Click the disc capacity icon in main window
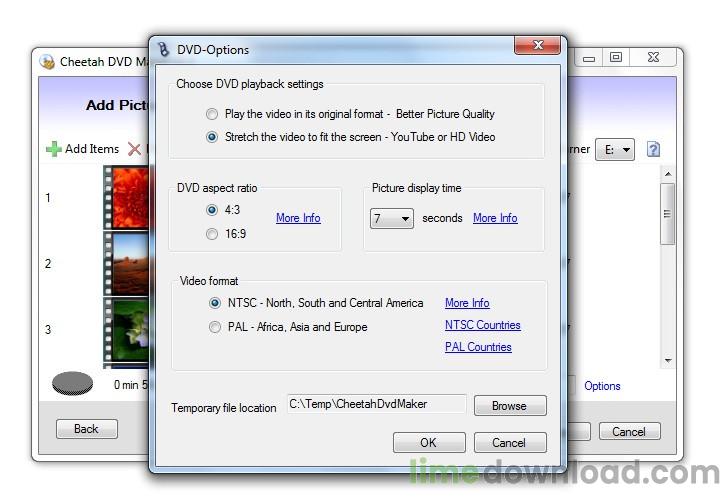Image resolution: width=727 pixels, height=503 pixels. coord(72,383)
